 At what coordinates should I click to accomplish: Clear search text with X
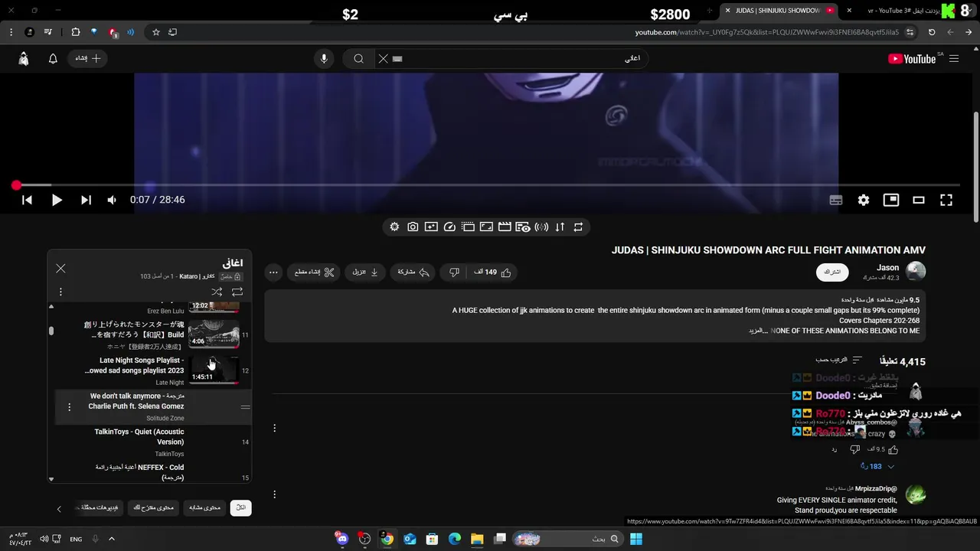384,59
